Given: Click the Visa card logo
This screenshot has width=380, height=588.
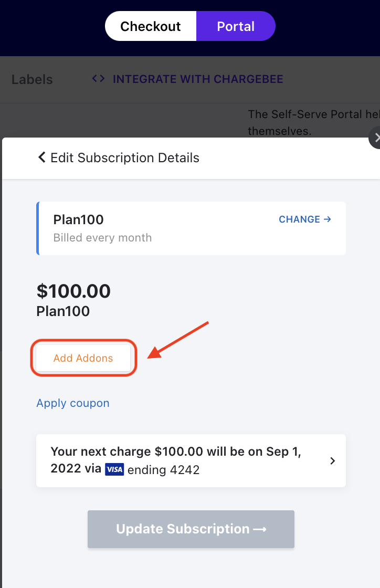Looking at the screenshot, I should pos(114,469).
